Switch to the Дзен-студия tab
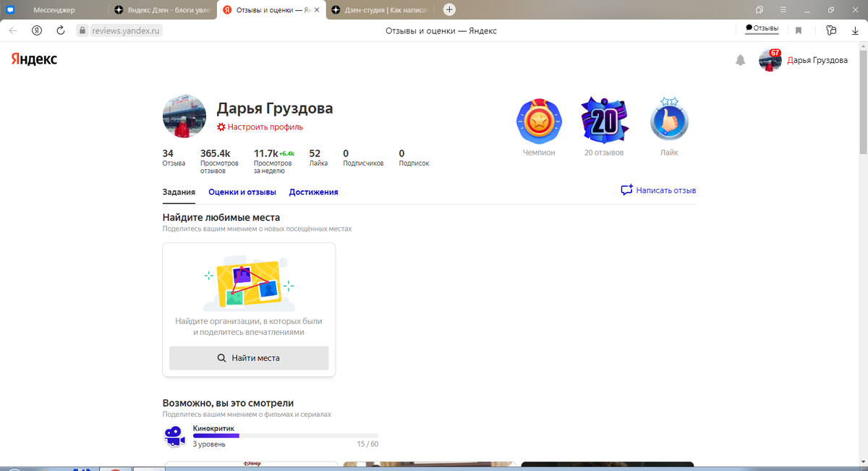 point(380,10)
